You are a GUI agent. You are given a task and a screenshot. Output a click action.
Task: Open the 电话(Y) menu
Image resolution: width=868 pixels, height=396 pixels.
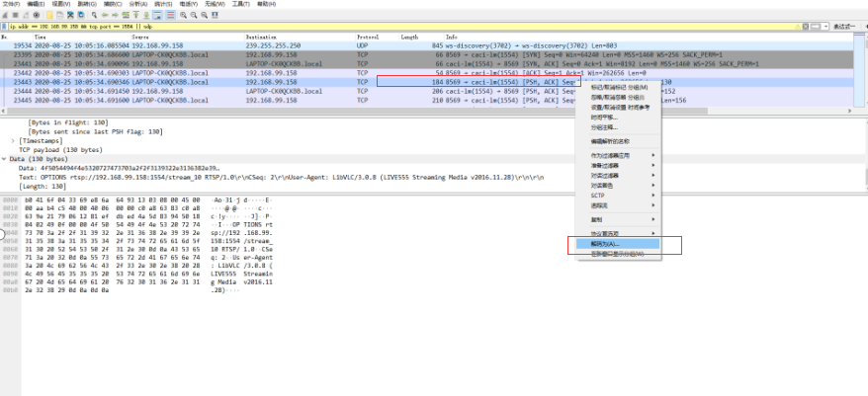[188, 4]
